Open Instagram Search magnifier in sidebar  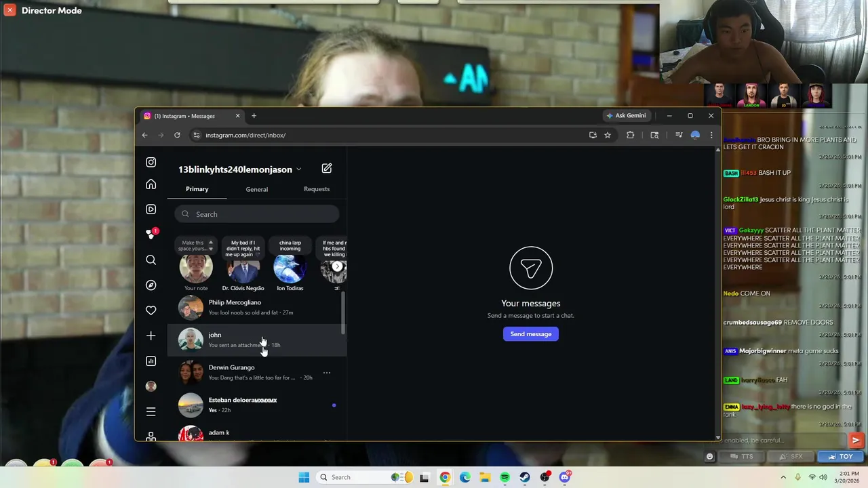click(151, 260)
